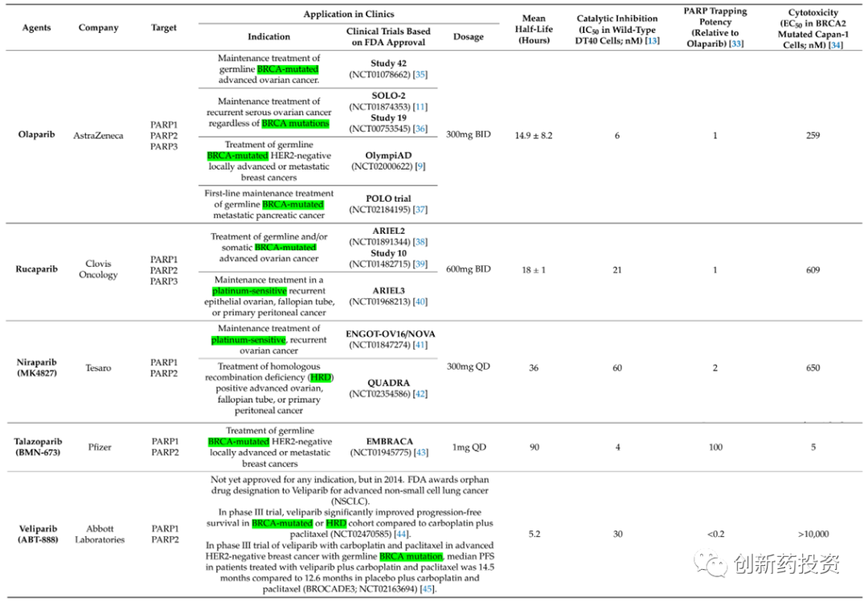Select the company 'Pfizer'
This screenshot has height=602, width=868.
point(100,447)
